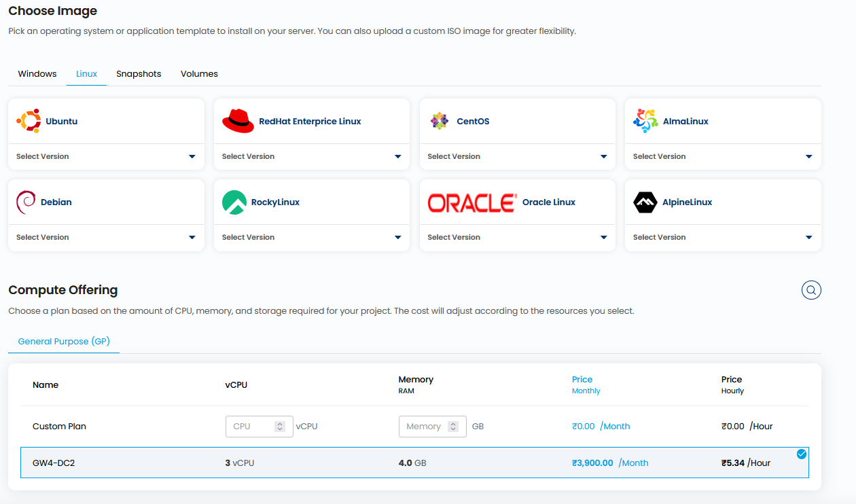Click the Ubuntu logo icon
This screenshot has height=504, width=856.
coord(29,122)
